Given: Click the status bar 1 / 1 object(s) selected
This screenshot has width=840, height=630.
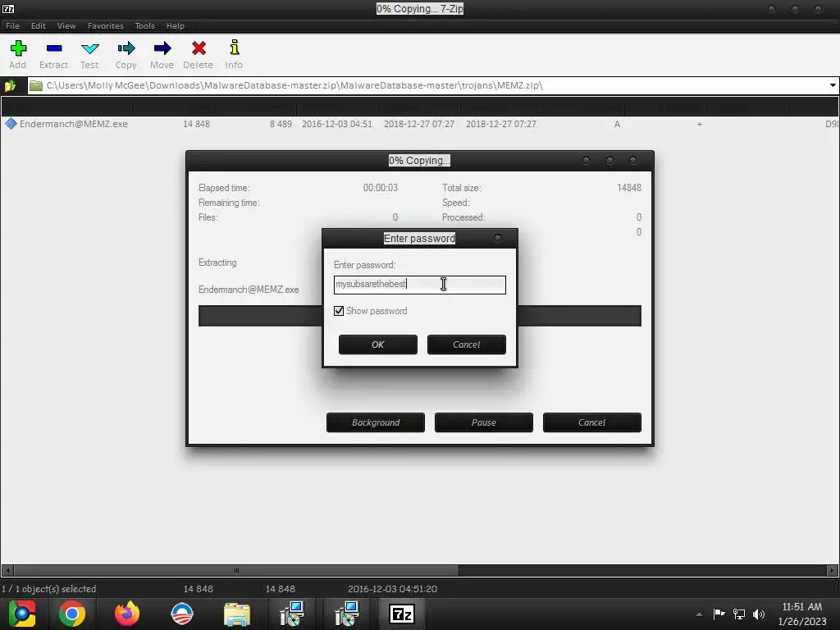Looking at the screenshot, I should point(48,589).
